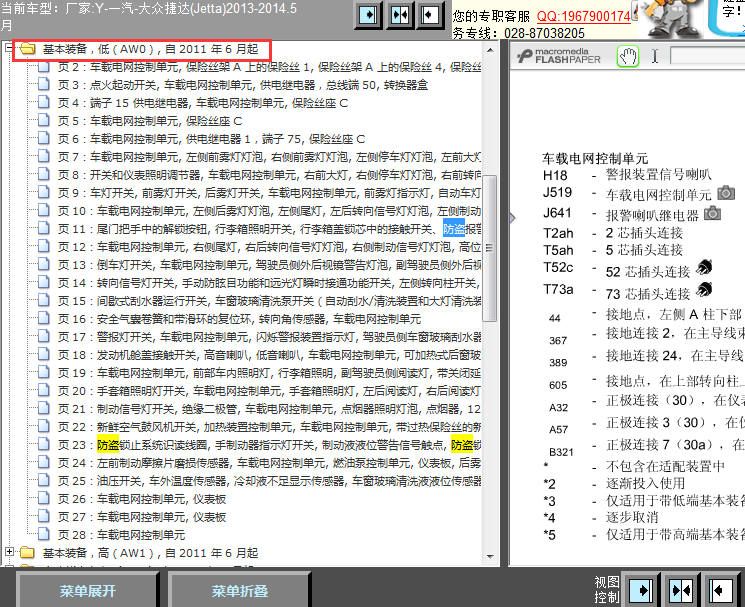Click the 菜单折叠 button
The width and height of the screenshot is (745, 607).
239,590
